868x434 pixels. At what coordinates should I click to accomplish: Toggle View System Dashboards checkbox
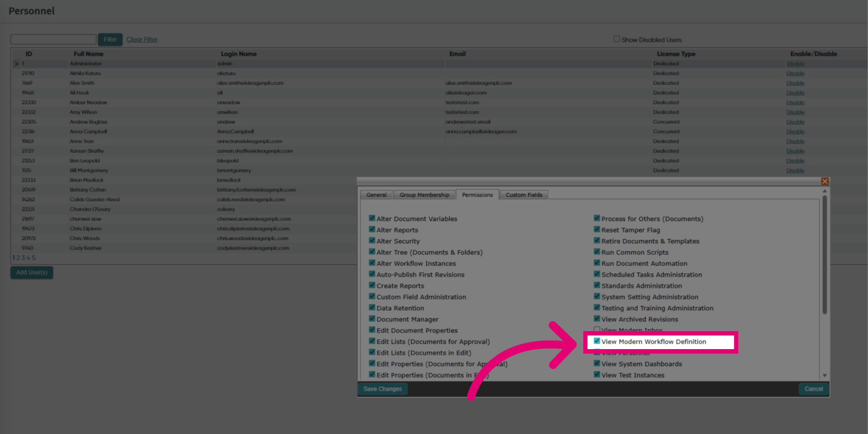(x=597, y=364)
